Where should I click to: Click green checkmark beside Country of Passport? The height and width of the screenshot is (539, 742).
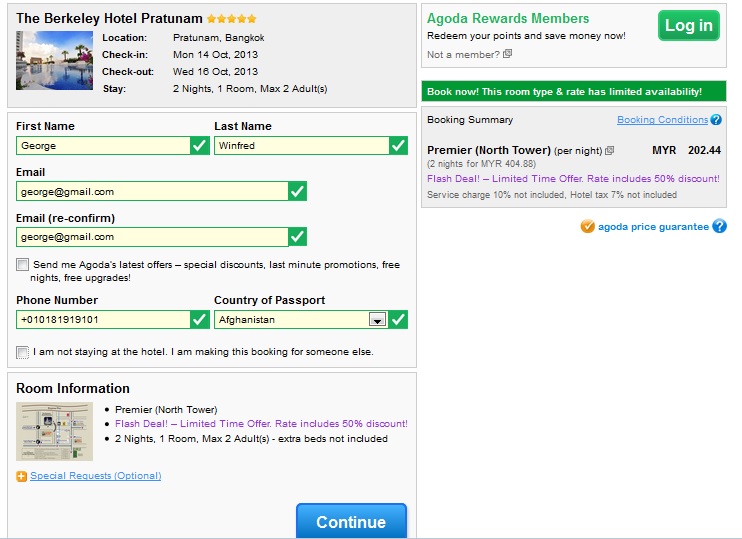[x=398, y=319]
